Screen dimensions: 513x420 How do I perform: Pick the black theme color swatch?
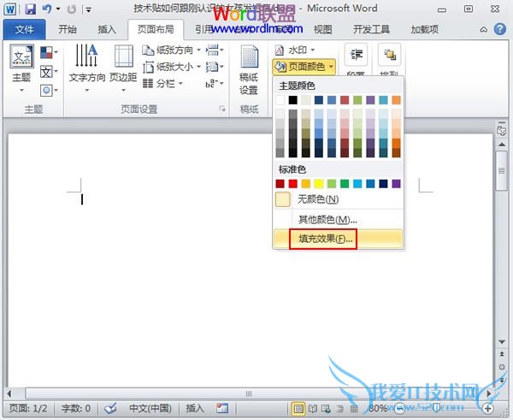(x=292, y=100)
